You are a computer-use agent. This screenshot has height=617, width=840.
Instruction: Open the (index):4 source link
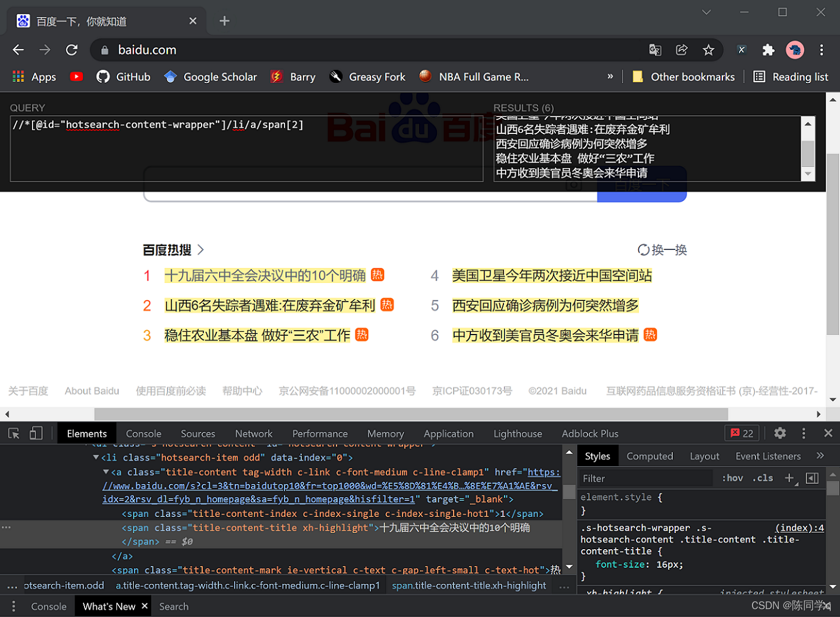pos(799,528)
